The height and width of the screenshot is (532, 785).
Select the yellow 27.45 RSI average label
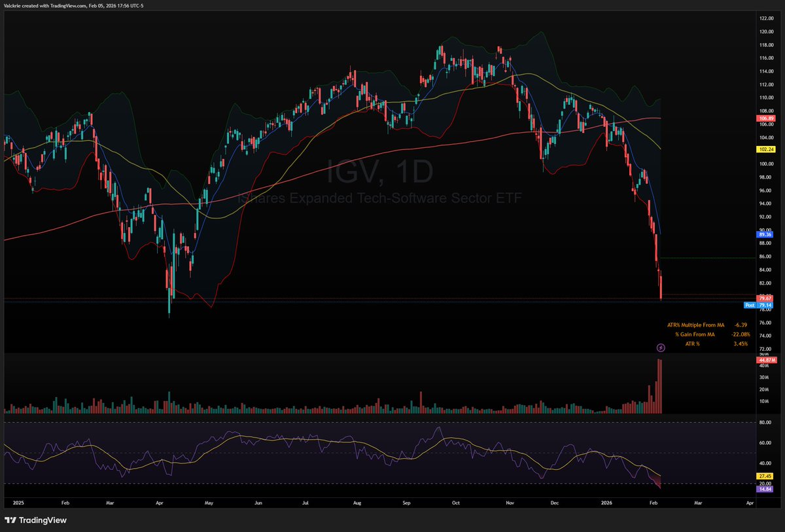[765, 476]
